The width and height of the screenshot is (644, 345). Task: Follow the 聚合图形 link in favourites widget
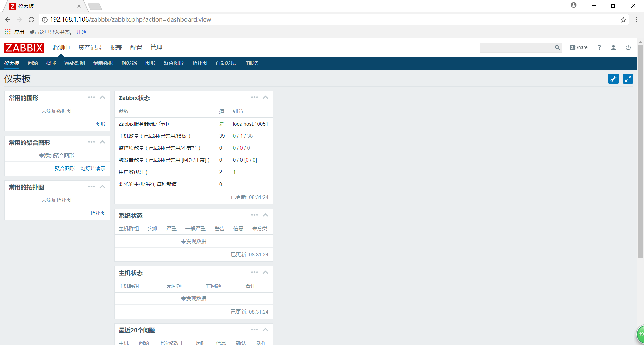tap(65, 168)
